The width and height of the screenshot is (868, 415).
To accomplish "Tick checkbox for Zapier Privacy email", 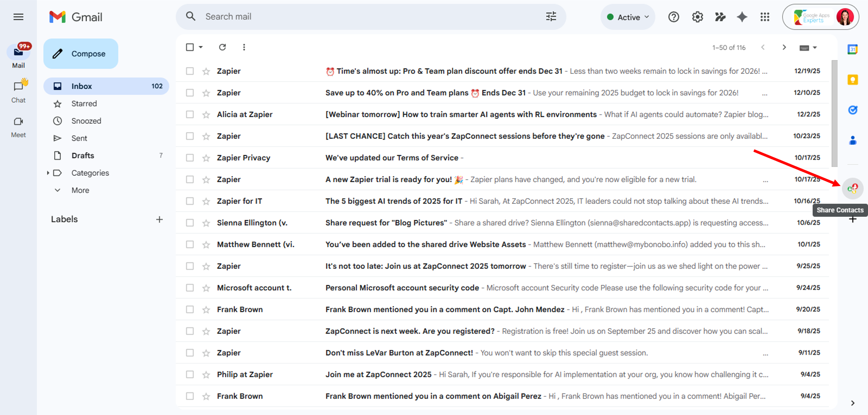I will [x=190, y=158].
